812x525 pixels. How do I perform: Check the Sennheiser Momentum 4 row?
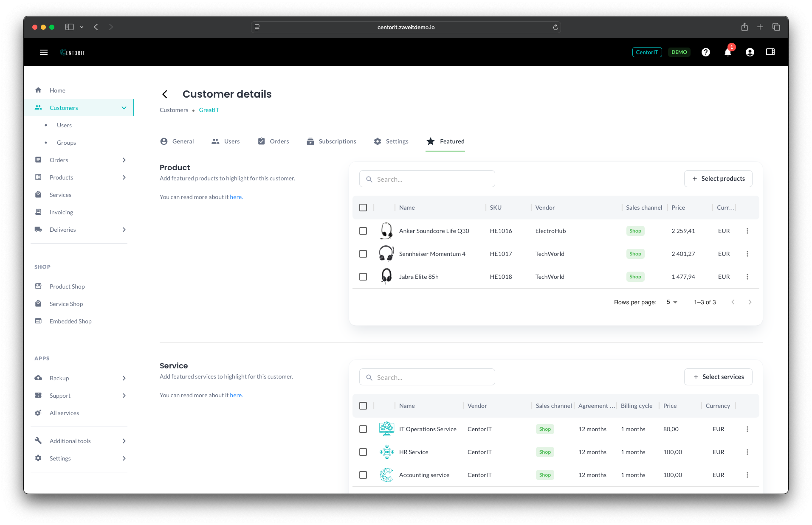pos(363,254)
